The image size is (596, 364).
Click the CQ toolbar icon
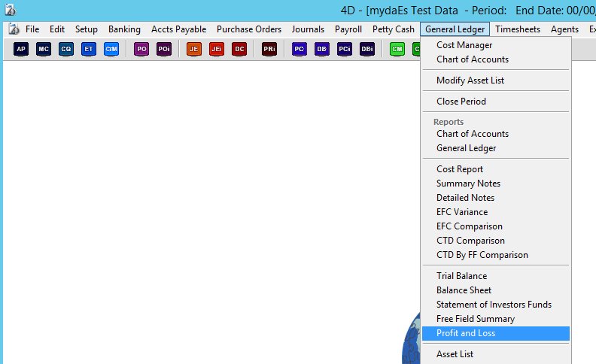pos(66,49)
